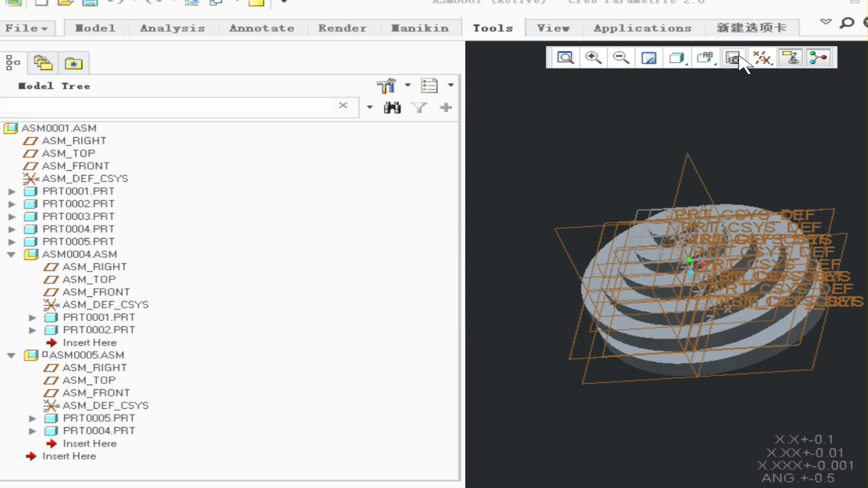The width and height of the screenshot is (868, 488).
Task: Click the Refit view icon
Action: [x=565, y=58]
